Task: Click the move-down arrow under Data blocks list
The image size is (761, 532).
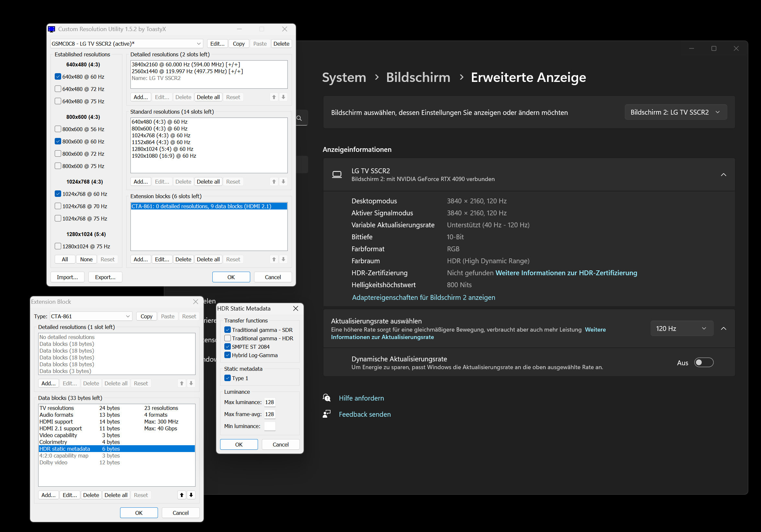Action: (x=191, y=495)
